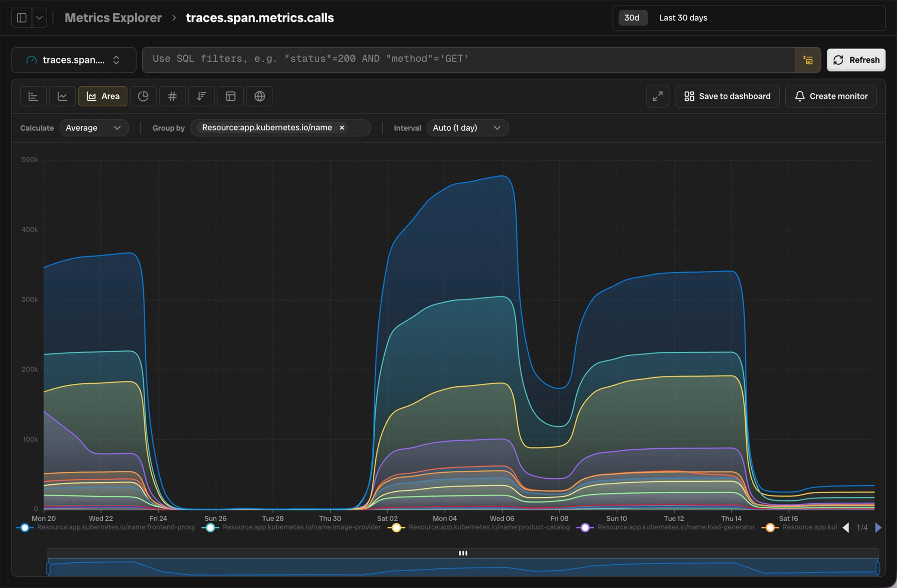Click Create monitor button
Viewport: 897px width, 588px height.
pos(831,96)
